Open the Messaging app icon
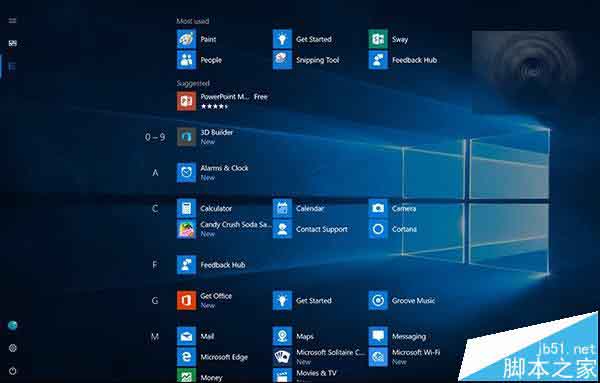The image size is (600, 383). 378,336
